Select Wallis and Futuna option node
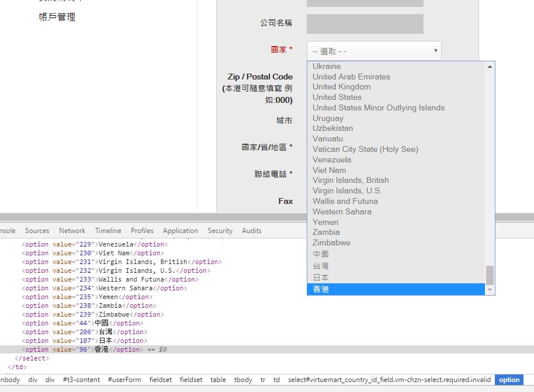Screen dimensions: 534x392 [x=110, y=279]
